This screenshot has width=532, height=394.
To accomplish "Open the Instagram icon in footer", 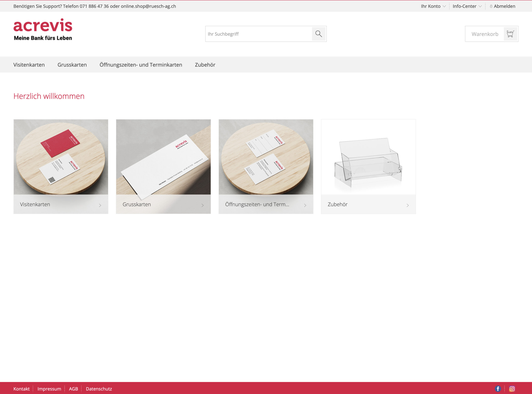I will [x=512, y=389].
